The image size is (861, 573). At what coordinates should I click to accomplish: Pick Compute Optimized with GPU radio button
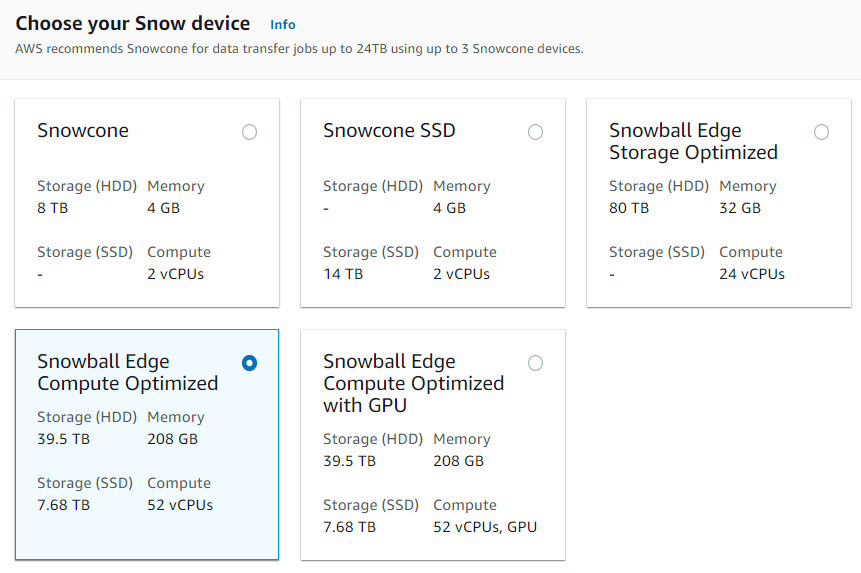pos(535,363)
